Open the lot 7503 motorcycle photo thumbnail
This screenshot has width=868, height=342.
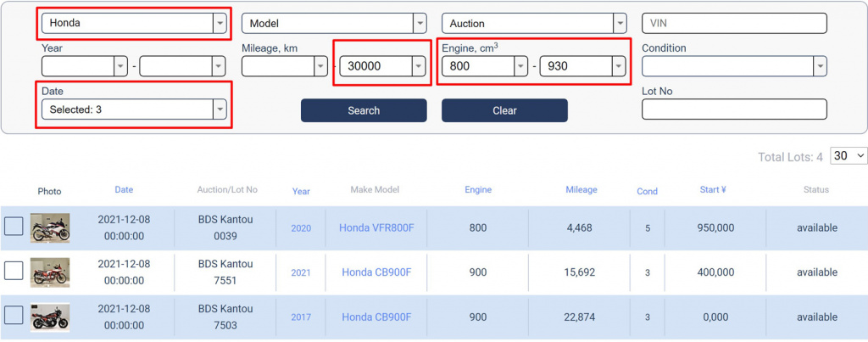pyautogui.click(x=50, y=317)
